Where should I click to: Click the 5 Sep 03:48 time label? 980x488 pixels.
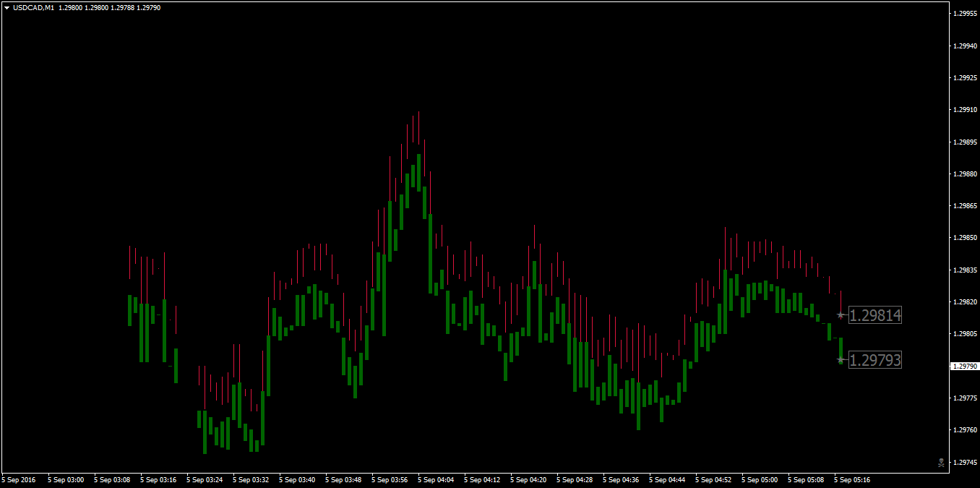(343, 479)
